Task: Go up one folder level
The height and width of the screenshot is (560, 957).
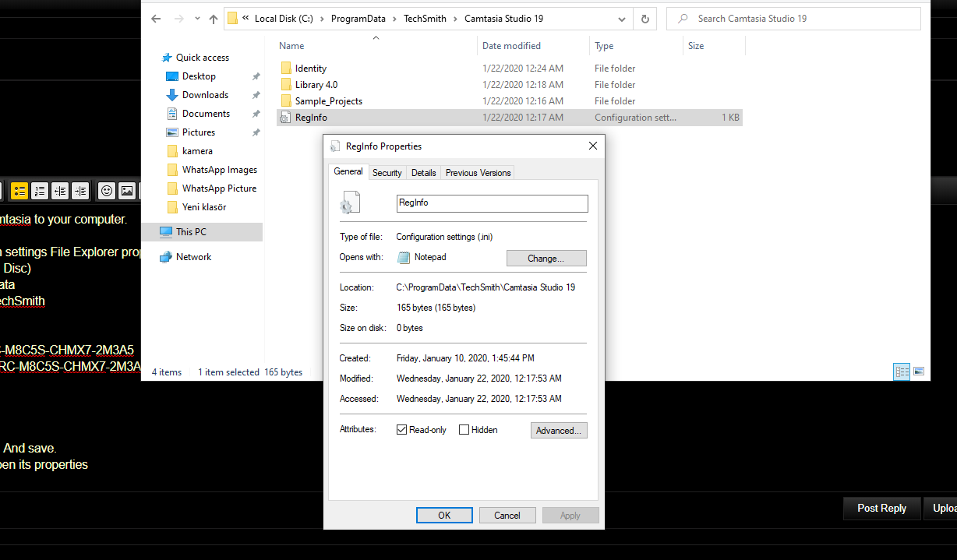Action: pyautogui.click(x=214, y=19)
